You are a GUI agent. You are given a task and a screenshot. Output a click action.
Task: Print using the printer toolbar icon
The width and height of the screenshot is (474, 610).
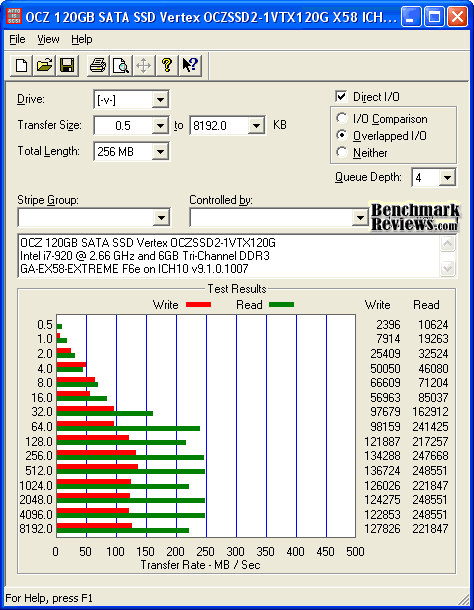[x=98, y=65]
